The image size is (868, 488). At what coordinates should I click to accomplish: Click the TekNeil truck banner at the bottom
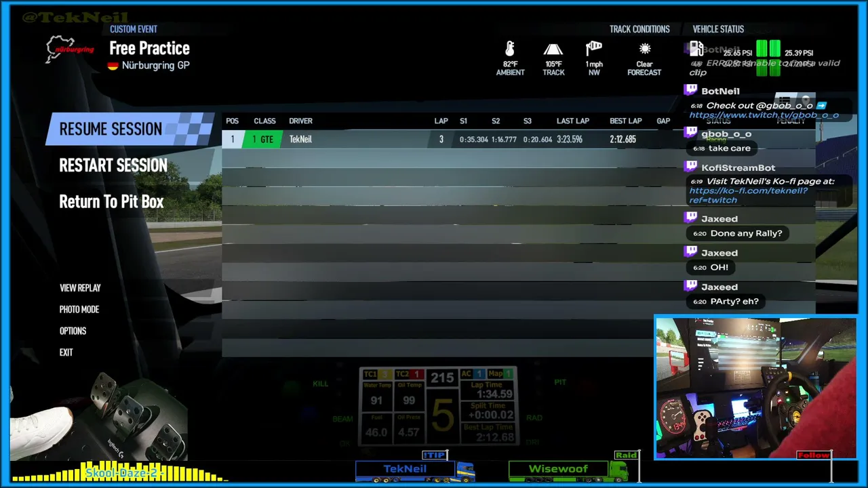415,470
